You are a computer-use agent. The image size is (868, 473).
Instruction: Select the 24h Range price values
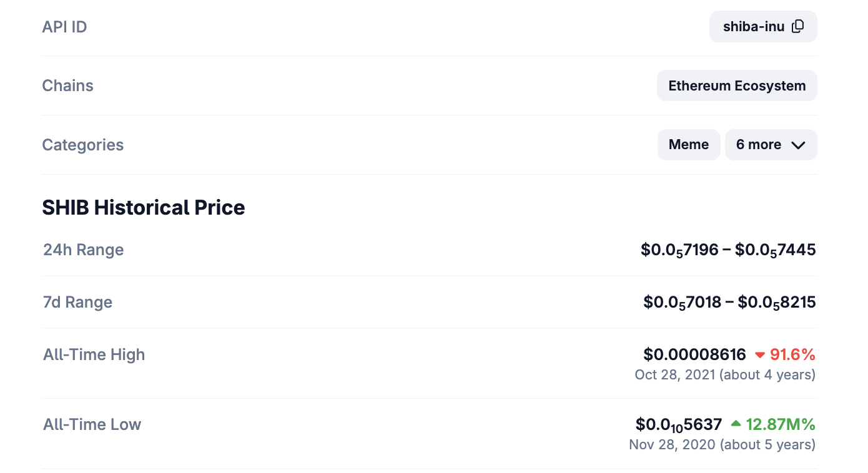[x=728, y=250]
